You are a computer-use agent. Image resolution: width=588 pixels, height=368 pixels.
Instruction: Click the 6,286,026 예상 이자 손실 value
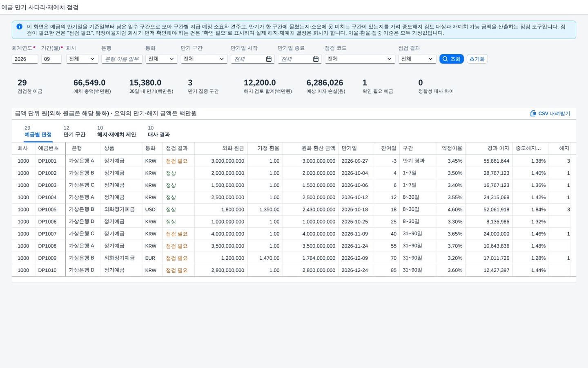pos(325,83)
